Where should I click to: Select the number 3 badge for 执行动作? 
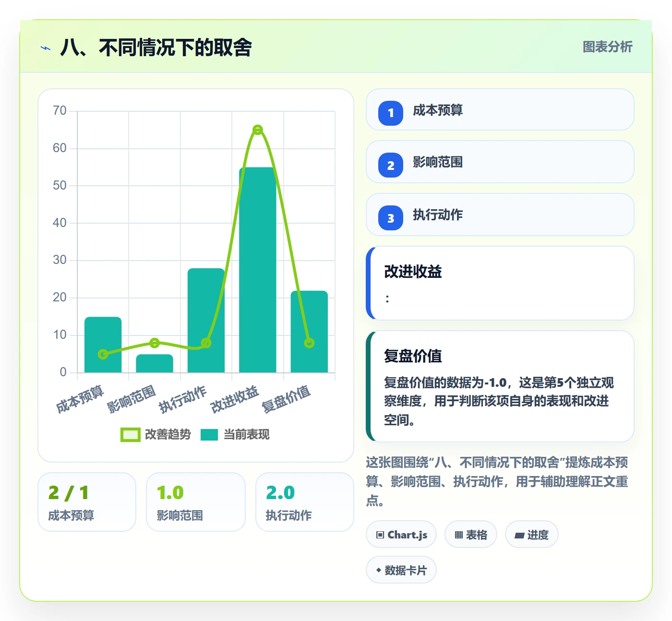click(390, 218)
